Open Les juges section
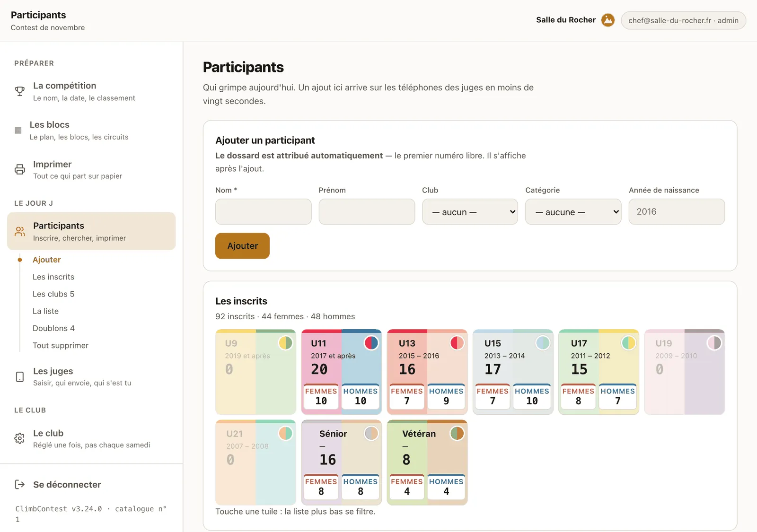This screenshot has height=532, width=757. pos(91,377)
